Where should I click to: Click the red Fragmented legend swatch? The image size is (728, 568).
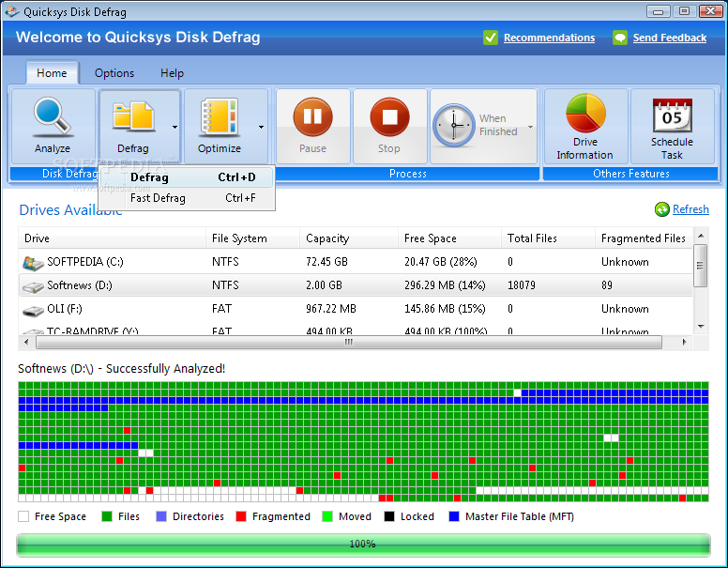(241, 516)
